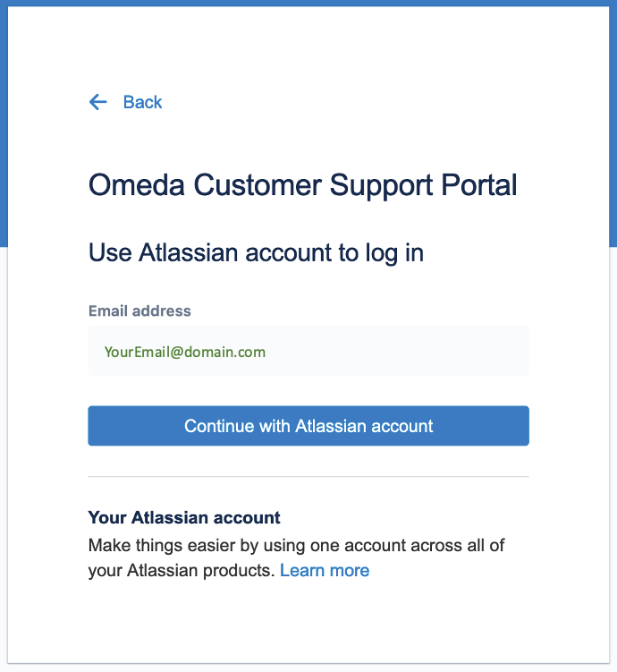Viewport: 617px width, 672px height.
Task: Click Use Atlassian account to log in heading
Action: (x=256, y=253)
